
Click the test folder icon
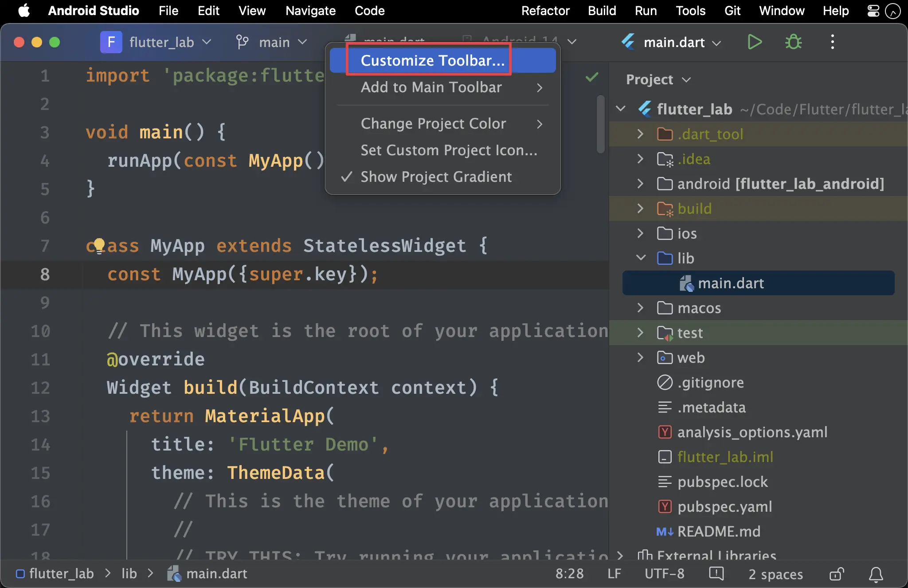[x=665, y=333]
